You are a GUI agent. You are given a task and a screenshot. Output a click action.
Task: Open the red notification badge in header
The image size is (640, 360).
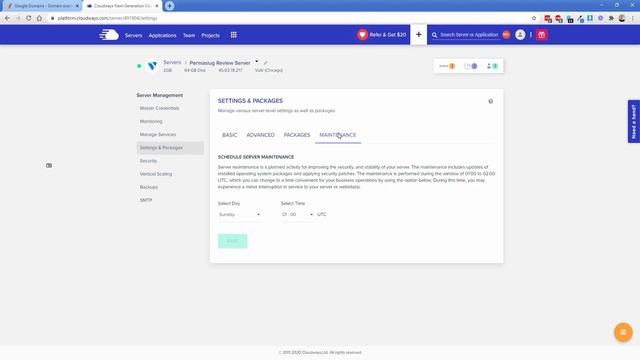506,35
